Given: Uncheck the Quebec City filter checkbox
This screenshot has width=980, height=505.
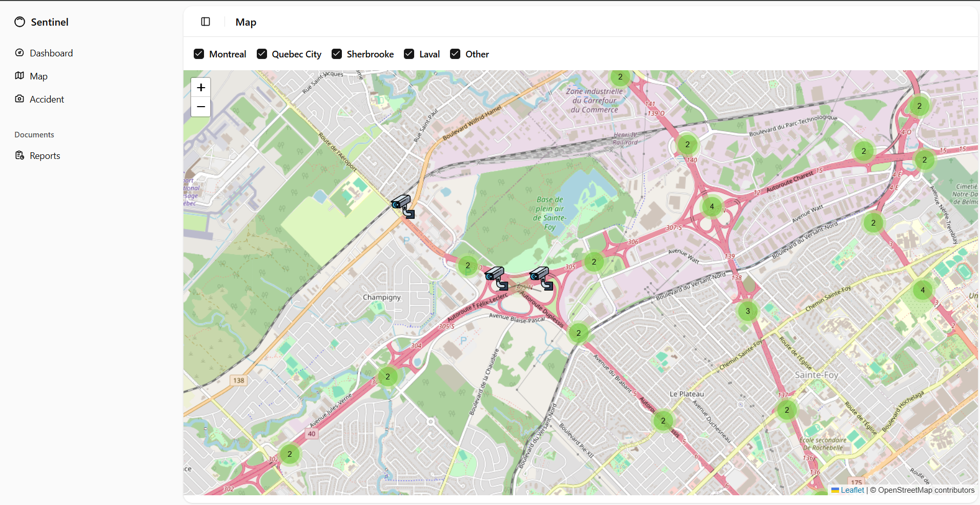Looking at the screenshot, I should click(262, 54).
